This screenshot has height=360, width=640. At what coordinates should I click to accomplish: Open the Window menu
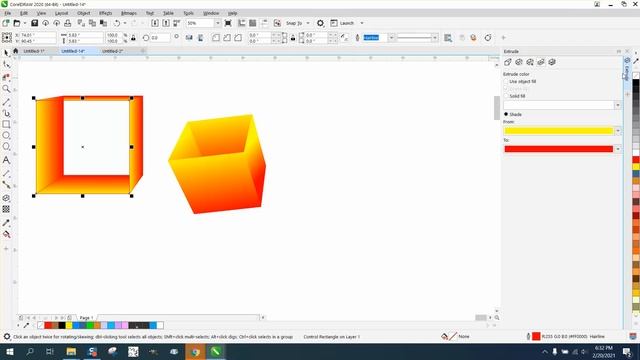point(211,13)
